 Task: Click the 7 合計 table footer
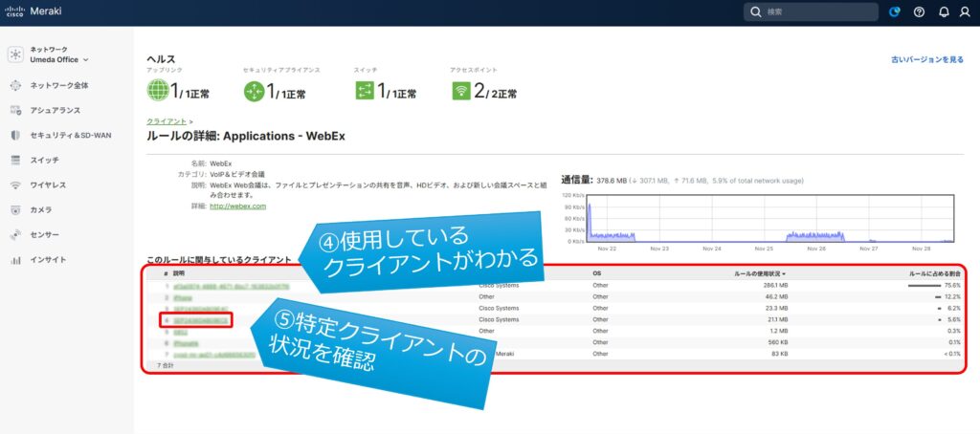(165, 366)
